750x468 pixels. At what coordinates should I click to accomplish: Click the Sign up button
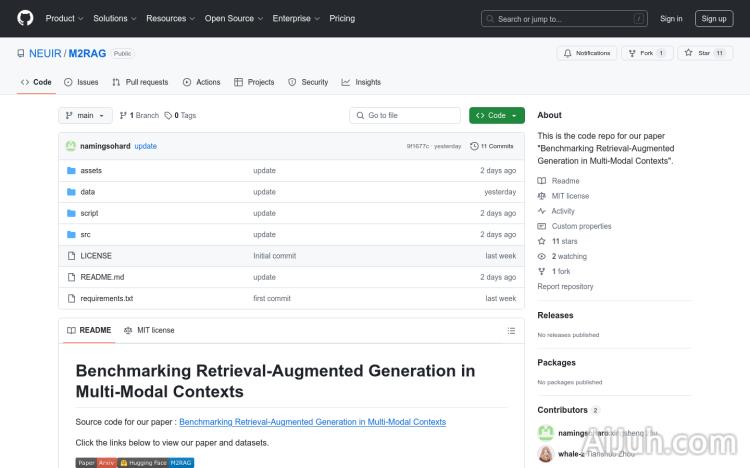(x=714, y=18)
